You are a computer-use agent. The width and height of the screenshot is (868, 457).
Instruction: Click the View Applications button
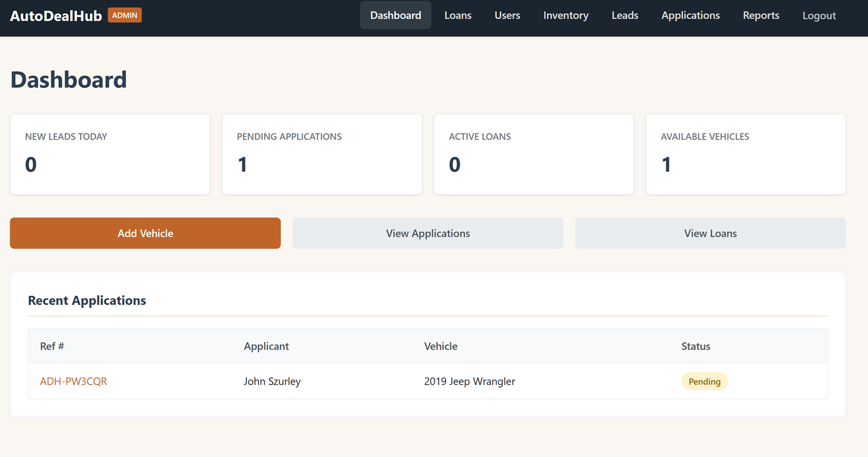pyautogui.click(x=428, y=233)
